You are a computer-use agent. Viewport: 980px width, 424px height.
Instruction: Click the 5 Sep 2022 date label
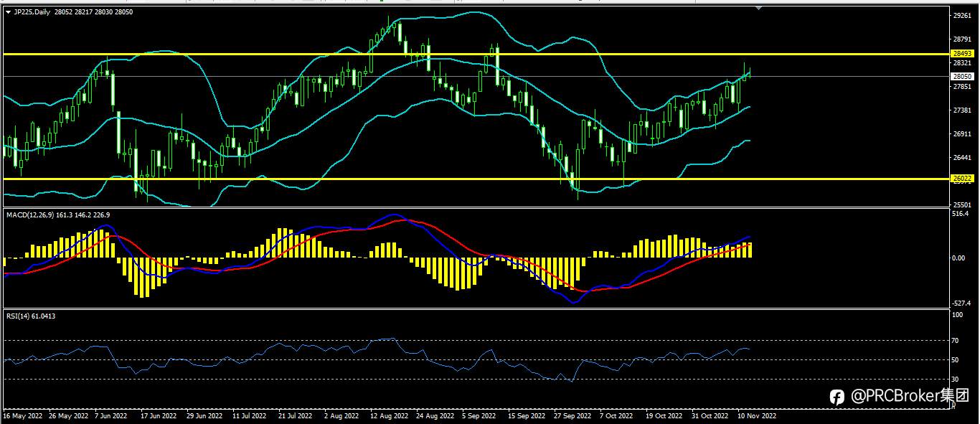[x=480, y=415]
